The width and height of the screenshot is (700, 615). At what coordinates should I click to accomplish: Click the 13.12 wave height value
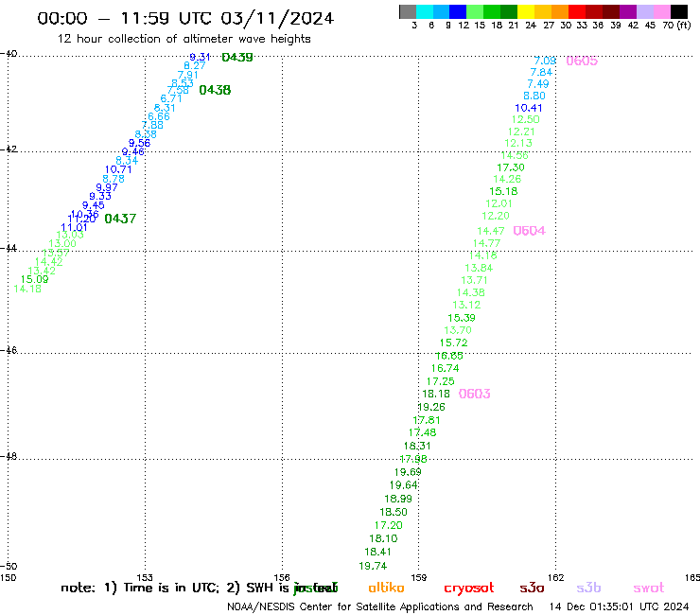click(x=466, y=305)
